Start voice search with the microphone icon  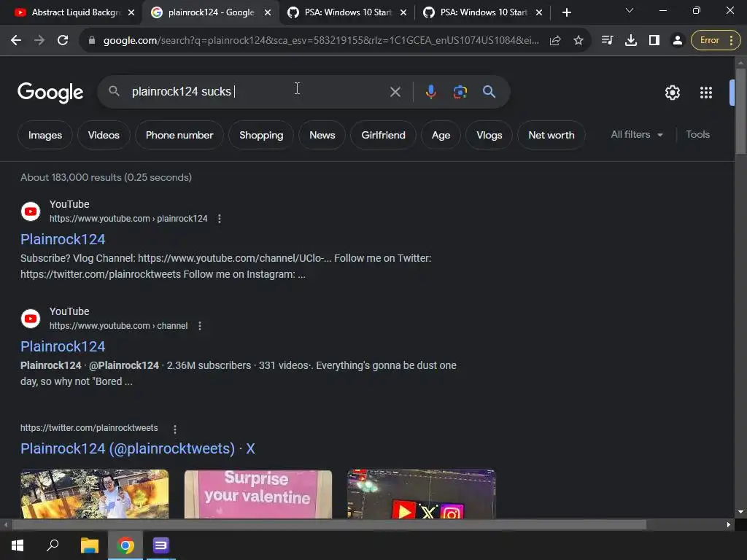(x=430, y=91)
